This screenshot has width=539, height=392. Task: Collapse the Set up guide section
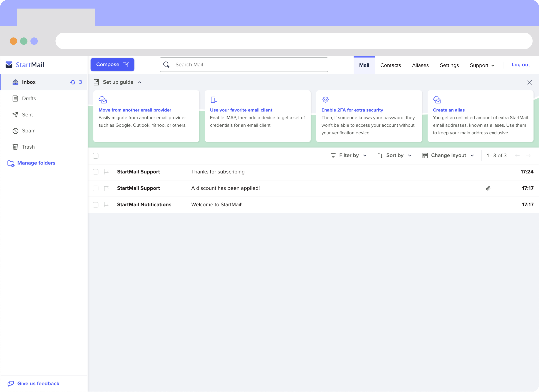pos(139,82)
